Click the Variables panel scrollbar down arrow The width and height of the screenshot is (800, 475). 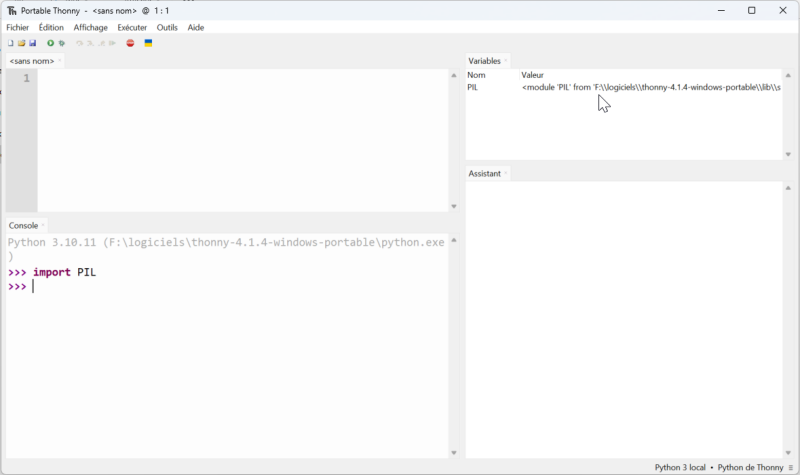click(x=788, y=154)
